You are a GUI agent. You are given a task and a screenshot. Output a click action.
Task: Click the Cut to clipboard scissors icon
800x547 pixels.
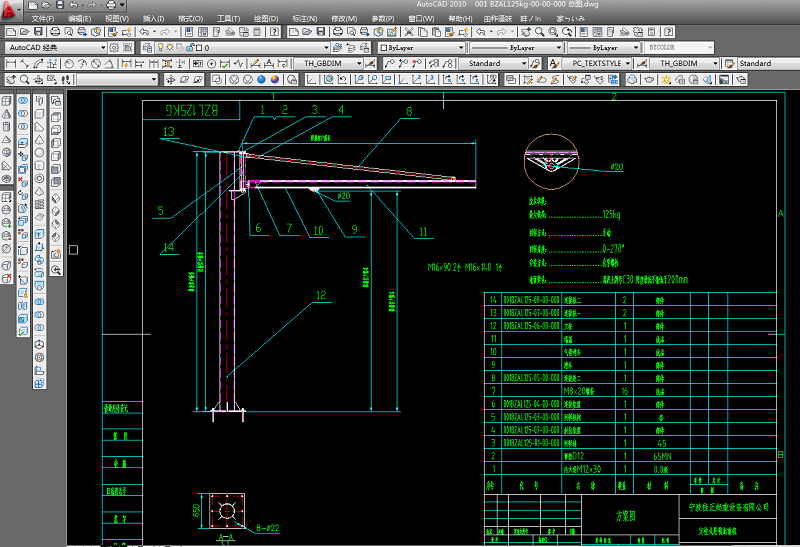409,32
